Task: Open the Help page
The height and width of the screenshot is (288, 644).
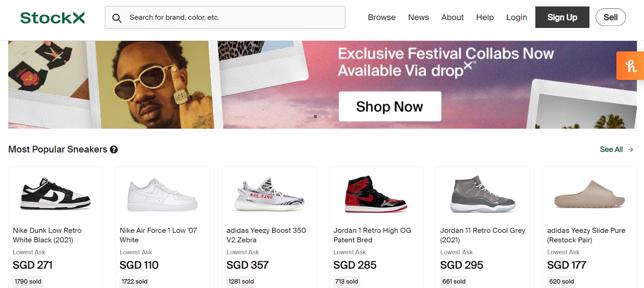Action: click(485, 17)
